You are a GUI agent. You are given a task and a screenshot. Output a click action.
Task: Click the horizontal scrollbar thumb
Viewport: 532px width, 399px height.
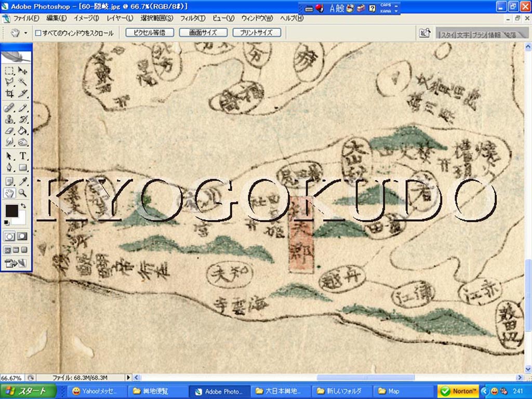click(365, 377)
